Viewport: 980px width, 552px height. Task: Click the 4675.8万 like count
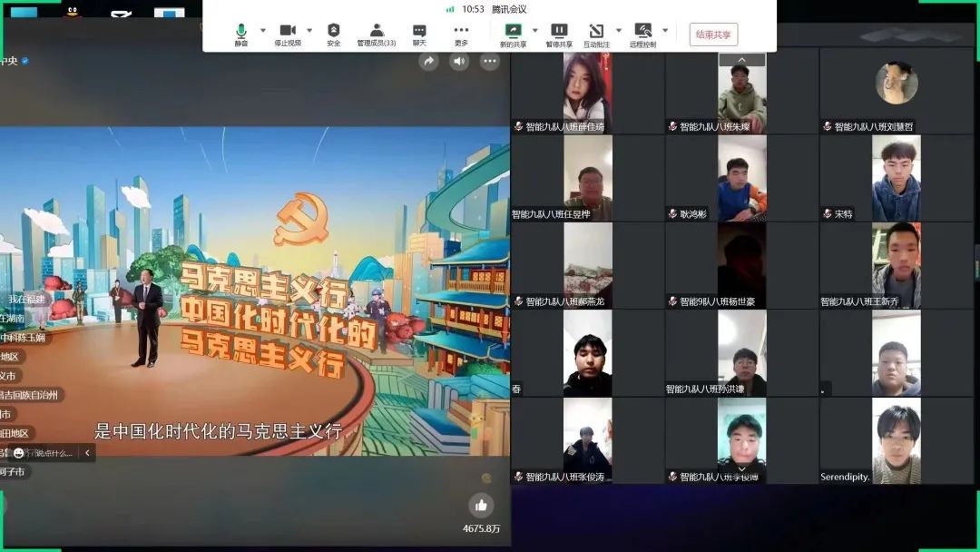tap(481, 529)
